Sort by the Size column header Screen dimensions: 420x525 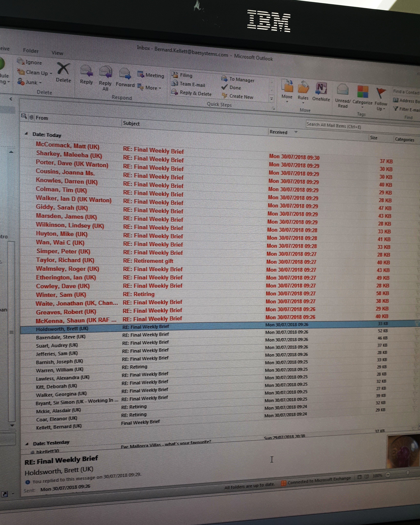374,138
